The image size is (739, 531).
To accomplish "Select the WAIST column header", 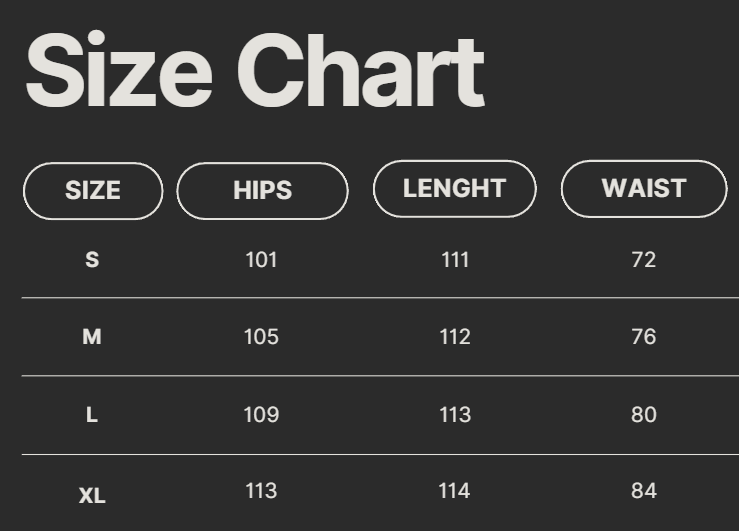I will click(x=644, y=188).
